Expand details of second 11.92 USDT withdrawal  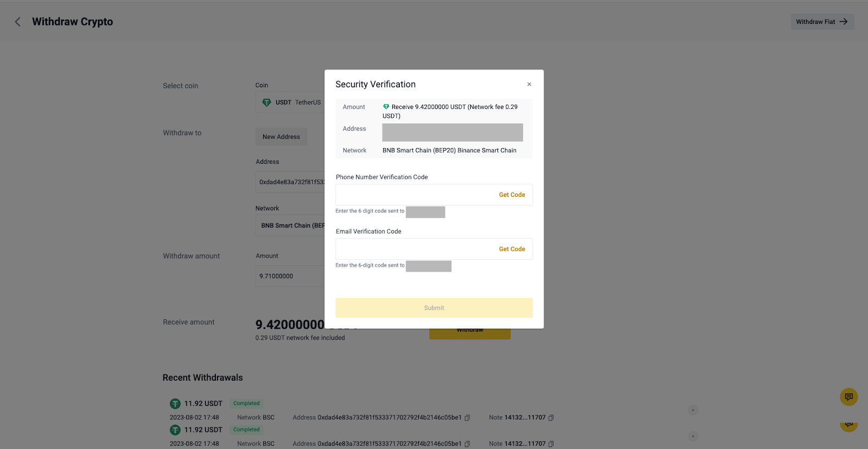coord(693,436)
